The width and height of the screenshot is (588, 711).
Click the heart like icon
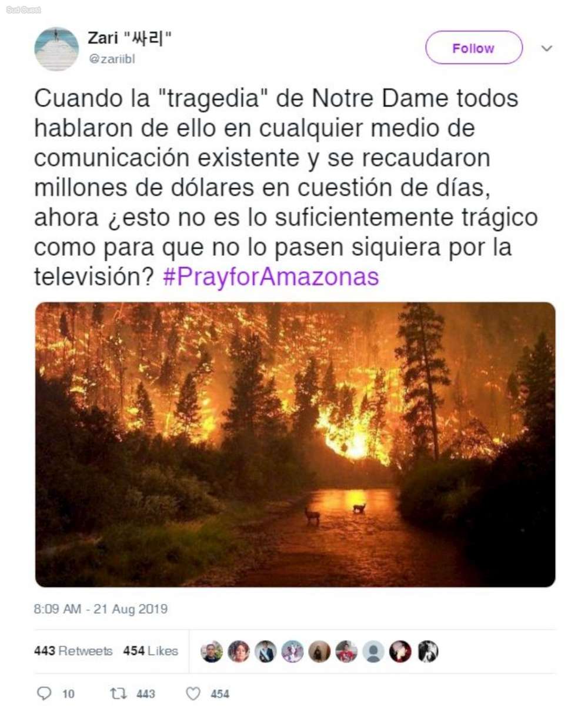(193, 694)
